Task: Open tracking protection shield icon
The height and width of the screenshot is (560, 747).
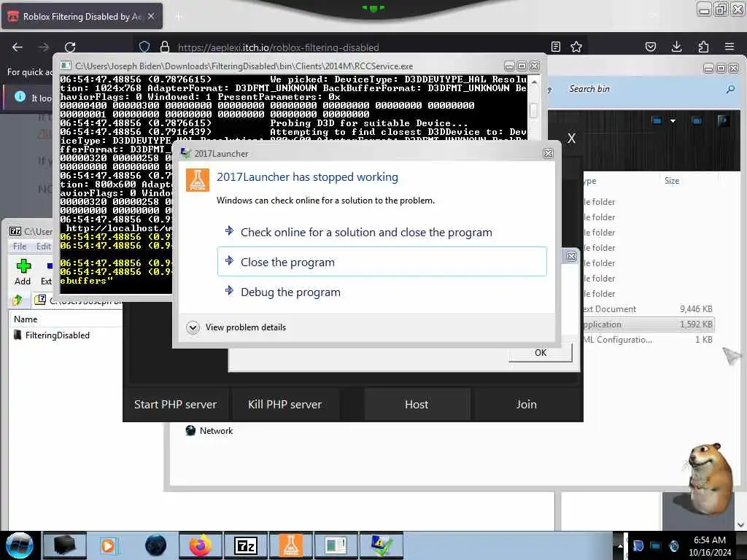Action: pos(144,47)
